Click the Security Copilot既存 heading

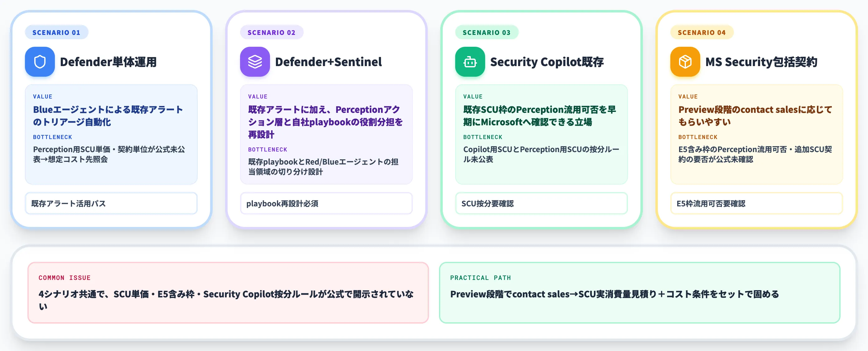tap(547, 62)
